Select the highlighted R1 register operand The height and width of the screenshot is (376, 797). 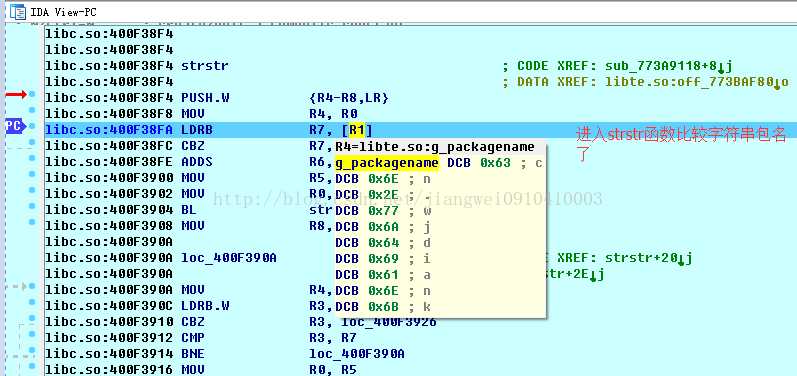pos(357,130)
